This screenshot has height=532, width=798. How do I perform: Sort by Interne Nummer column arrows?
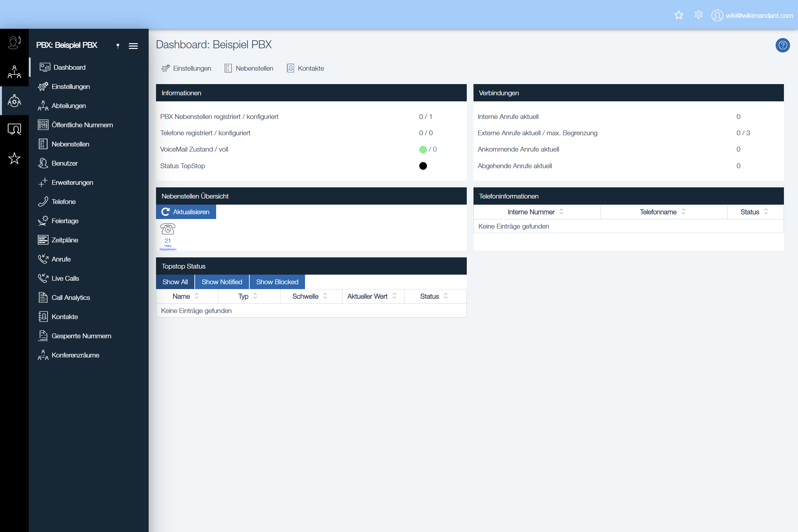[561, 212]
